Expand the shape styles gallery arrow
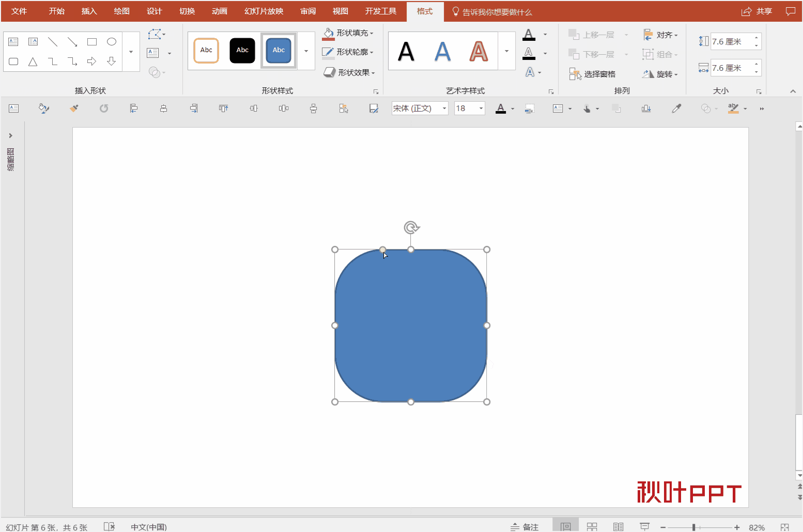803x532 pixels. pyautogui.click(x=306, y=51)
